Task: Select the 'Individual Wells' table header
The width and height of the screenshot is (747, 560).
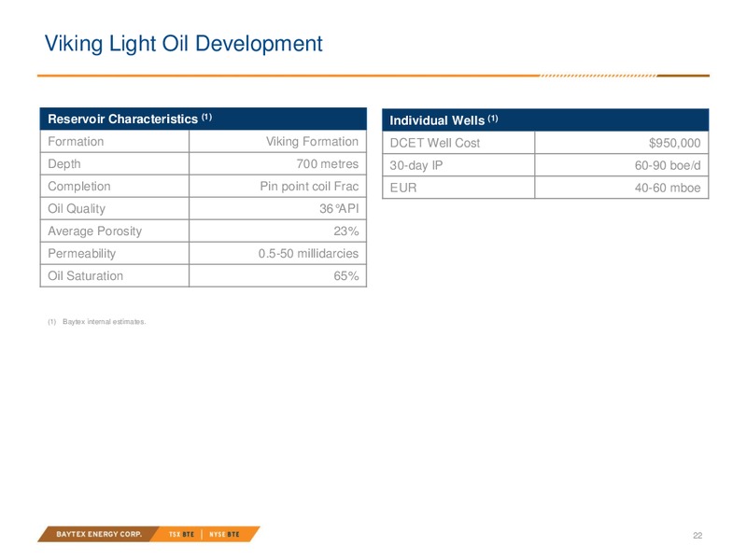Action: pyautogui.click(x=545, y=120)
